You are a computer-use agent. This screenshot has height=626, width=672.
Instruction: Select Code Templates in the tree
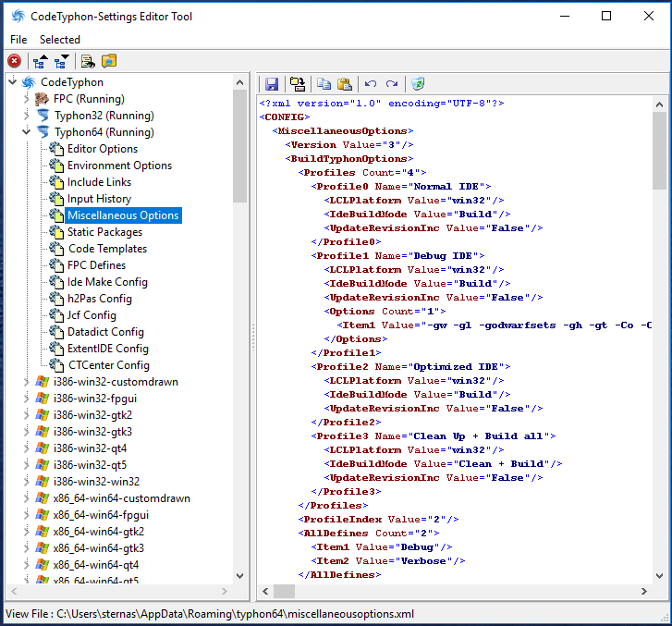[x=107, y=249]
